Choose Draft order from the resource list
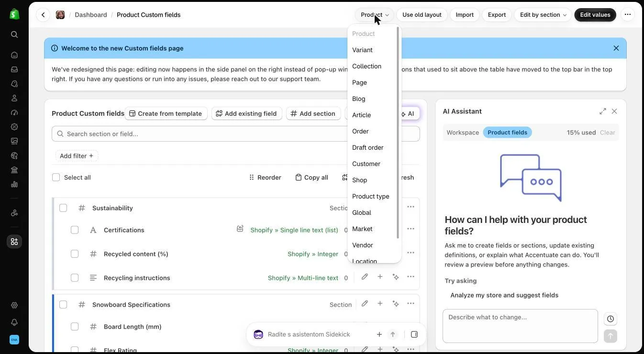The image size is (644, 354). pos(367,147)
